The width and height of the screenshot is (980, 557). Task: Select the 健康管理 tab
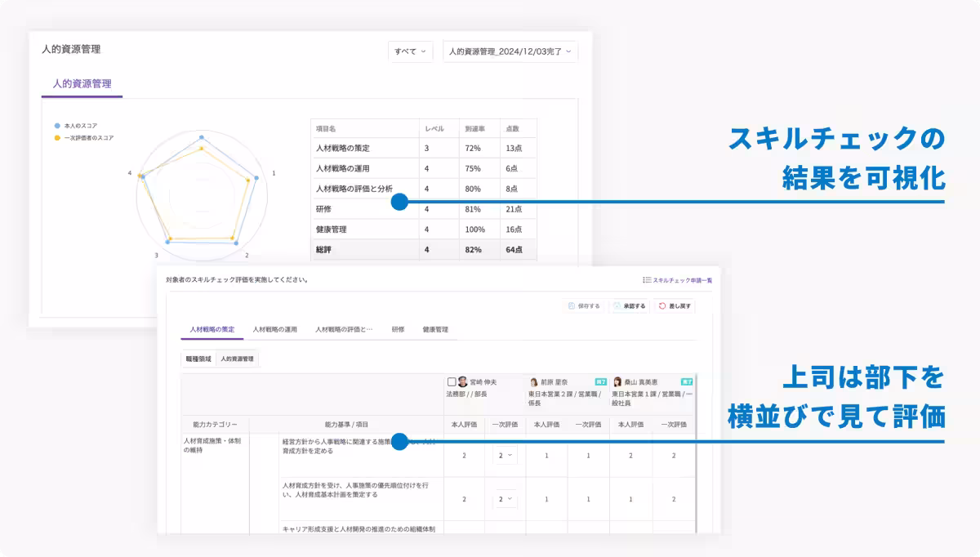click(x=434, y=329)
